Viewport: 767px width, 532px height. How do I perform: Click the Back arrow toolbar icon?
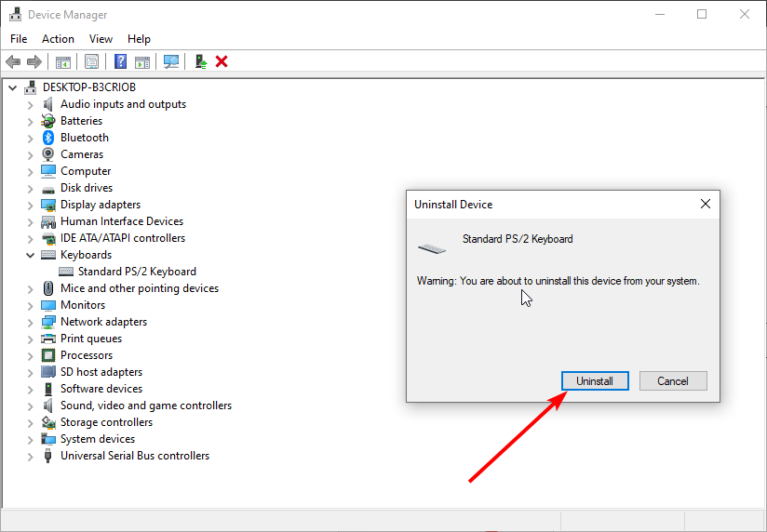point(13,62)
